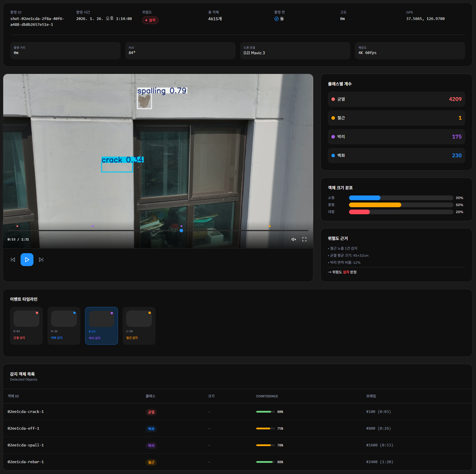Image resolution: width=476 pixels, height=474 pixels.
Task: Select the 백화 class count row
Action: click(x=396, y=156)
